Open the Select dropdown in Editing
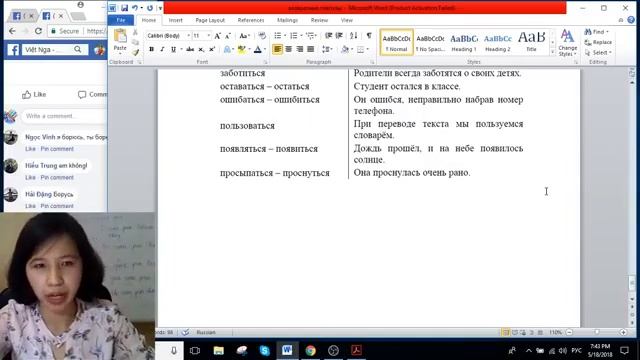 coord(598,53)
